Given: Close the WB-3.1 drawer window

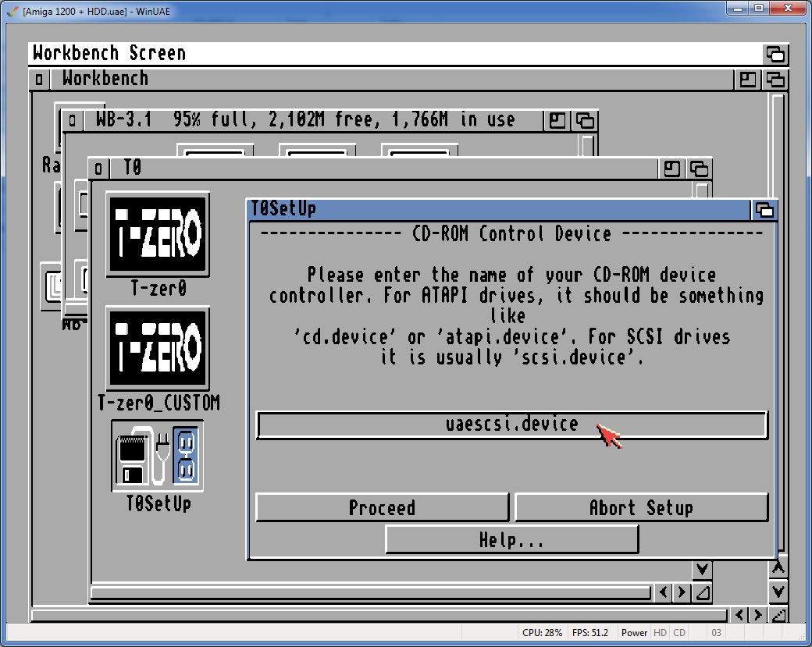Looking at the screenshot, I should point(72,121).
